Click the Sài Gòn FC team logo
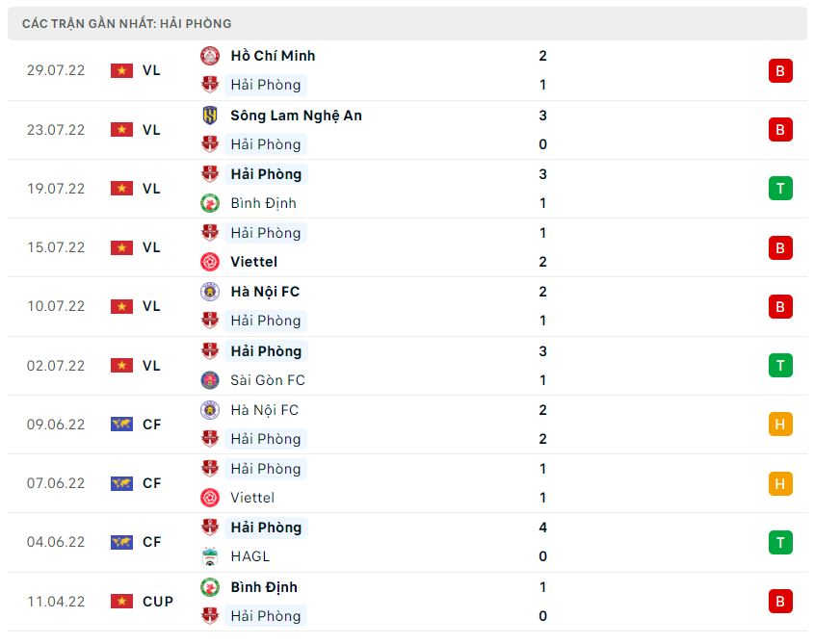Image resolution: width=814 pixels, height=644 pixels. coord(209,380)
